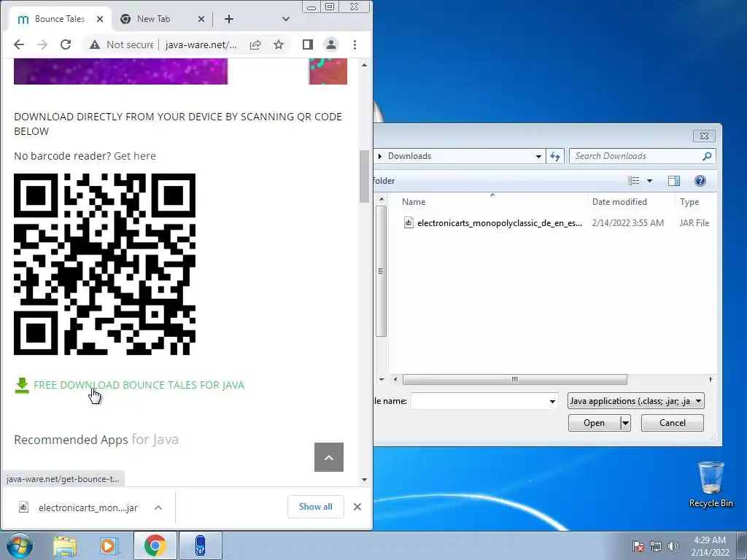Click Downloads in the dialog path bar

click(410, 156)
